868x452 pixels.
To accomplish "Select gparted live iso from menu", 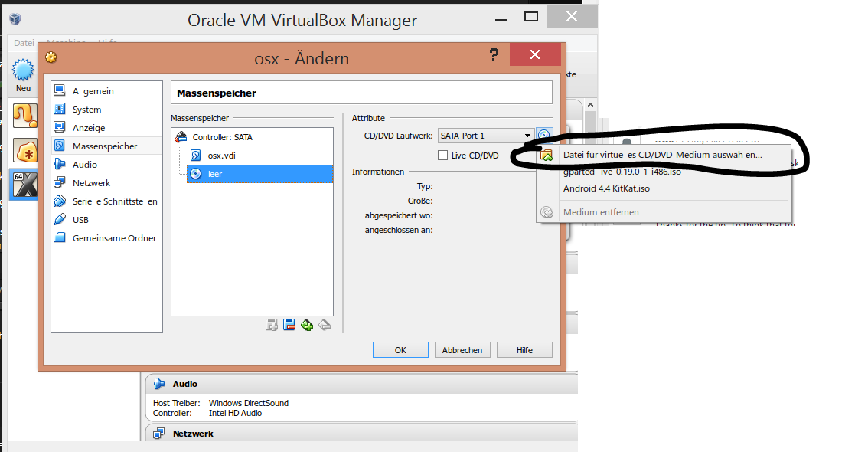I will pyautogui.click(x=622, y=172).
